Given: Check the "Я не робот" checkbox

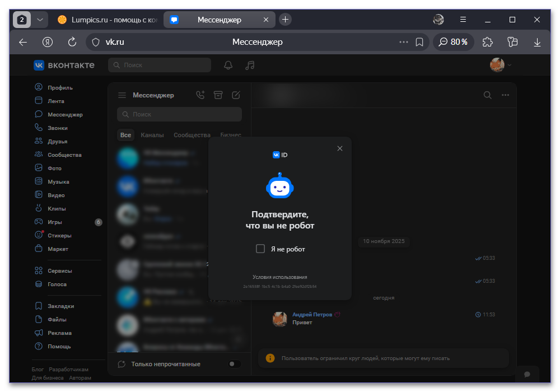Looking at the screenshot, I should (x=260, y=249).
